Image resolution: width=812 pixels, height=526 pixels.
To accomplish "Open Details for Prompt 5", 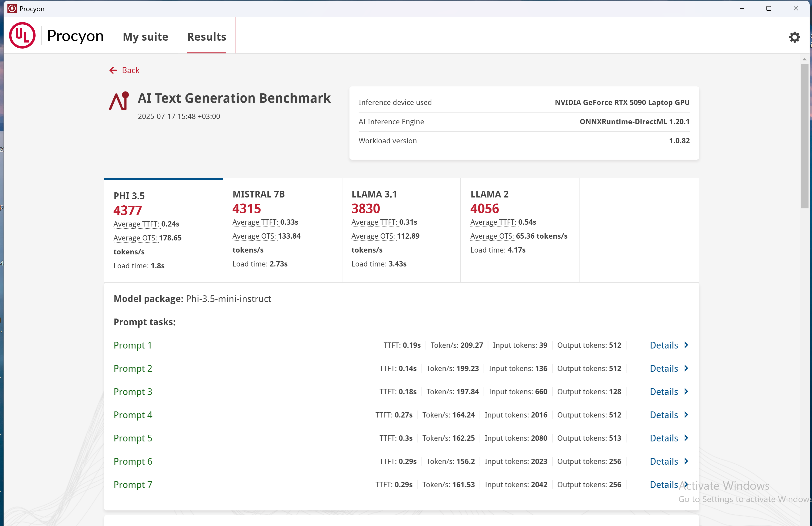I will point(663,438).
